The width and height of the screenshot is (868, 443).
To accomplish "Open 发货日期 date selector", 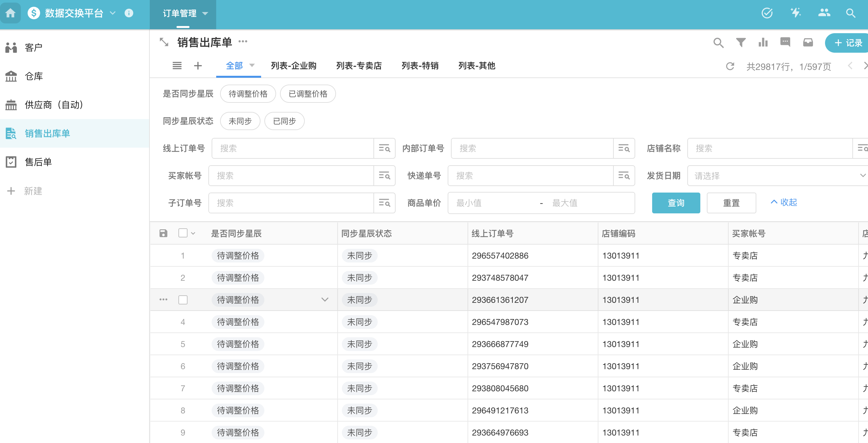I will (x=777, y=175).
